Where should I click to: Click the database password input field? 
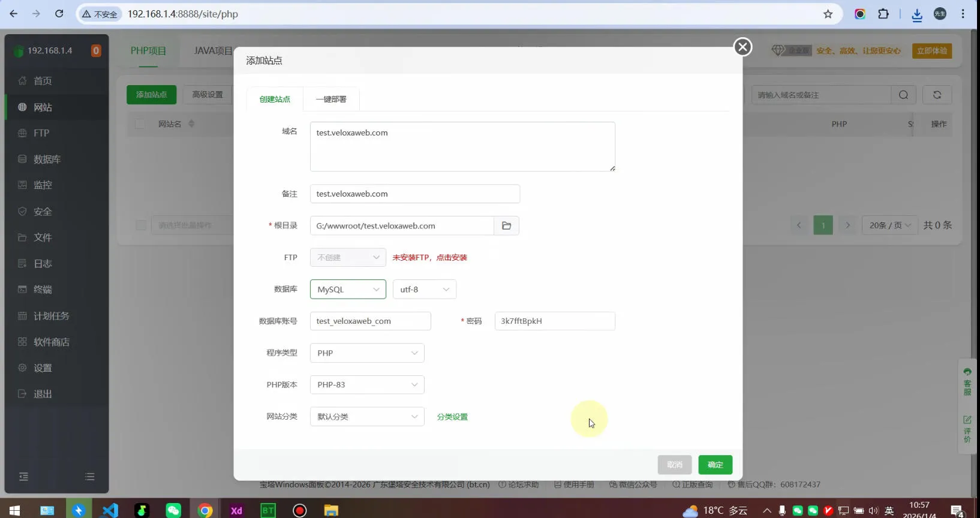(x=554, y=321)
